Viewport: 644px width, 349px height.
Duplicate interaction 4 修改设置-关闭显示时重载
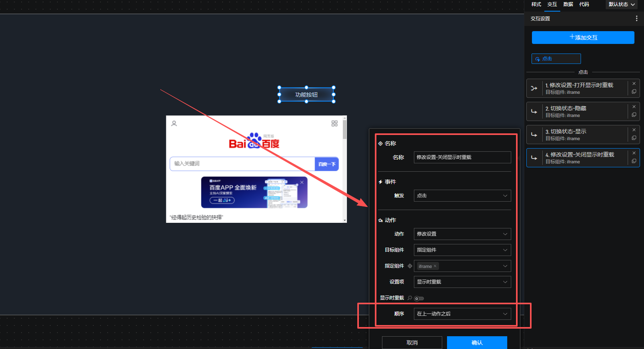pos(634,161)
